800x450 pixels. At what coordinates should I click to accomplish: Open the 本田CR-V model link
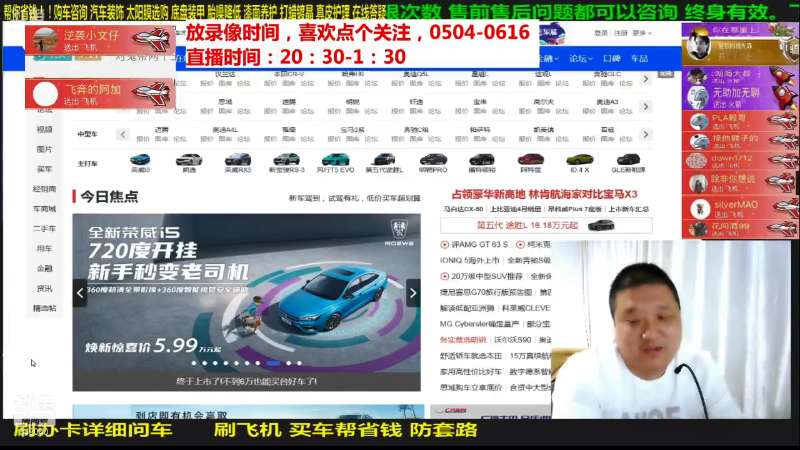pos(289,74)
